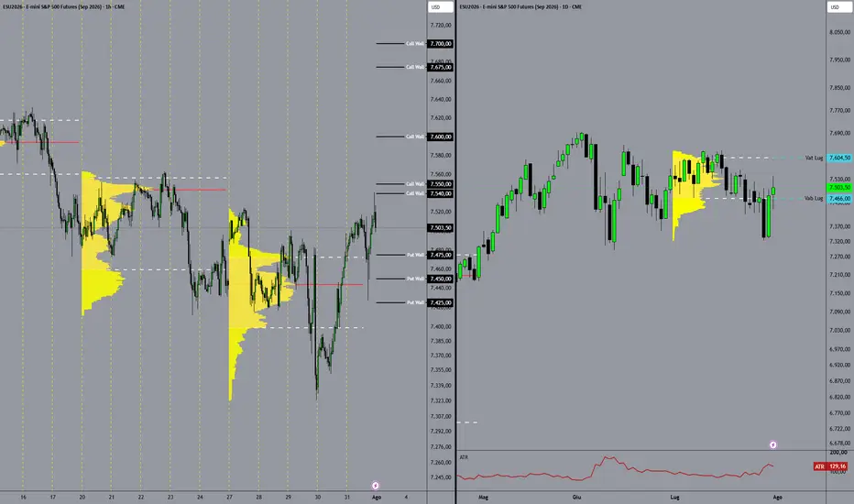Click Ago on the hourly chart time axis
Screen dimensions: 854x504
point(377,497)
